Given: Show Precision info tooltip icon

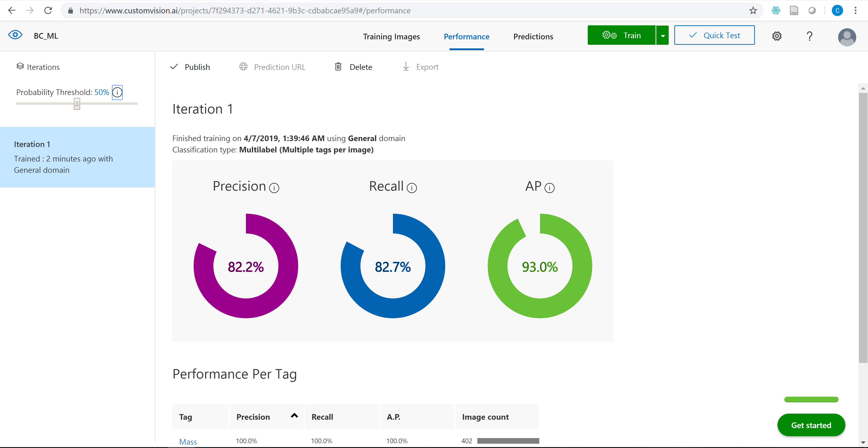Looking at the screenshot, I should [274, 188].
